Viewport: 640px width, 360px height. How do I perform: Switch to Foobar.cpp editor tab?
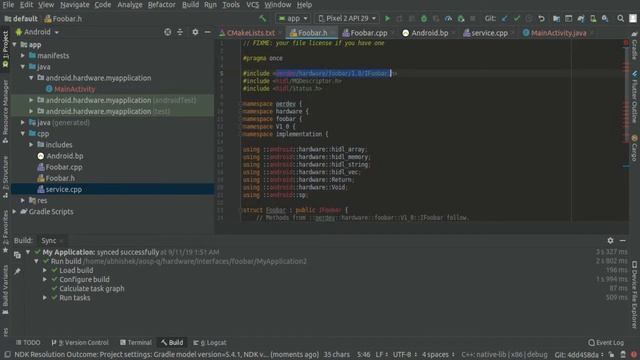tap(368, 33)
